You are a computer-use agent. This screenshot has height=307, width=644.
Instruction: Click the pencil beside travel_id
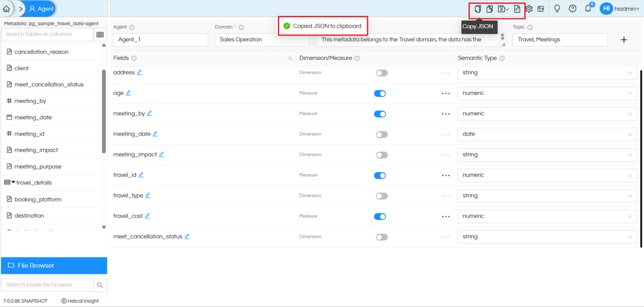[x=141, y=175]
